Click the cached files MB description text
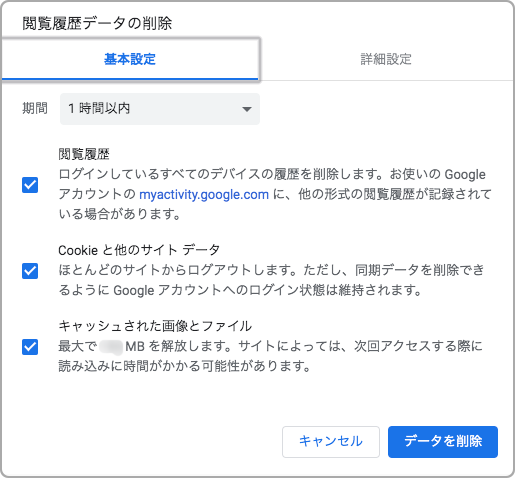Viewport: 515px width, 478px height. [270, 356]
